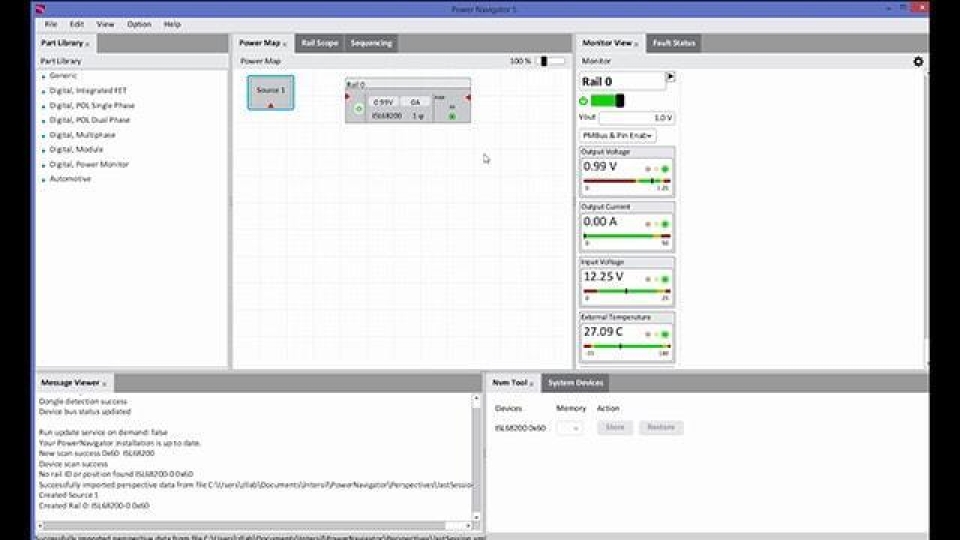
Task: Click the Power Map zoom slider
Action: click(x=550, y=62)
